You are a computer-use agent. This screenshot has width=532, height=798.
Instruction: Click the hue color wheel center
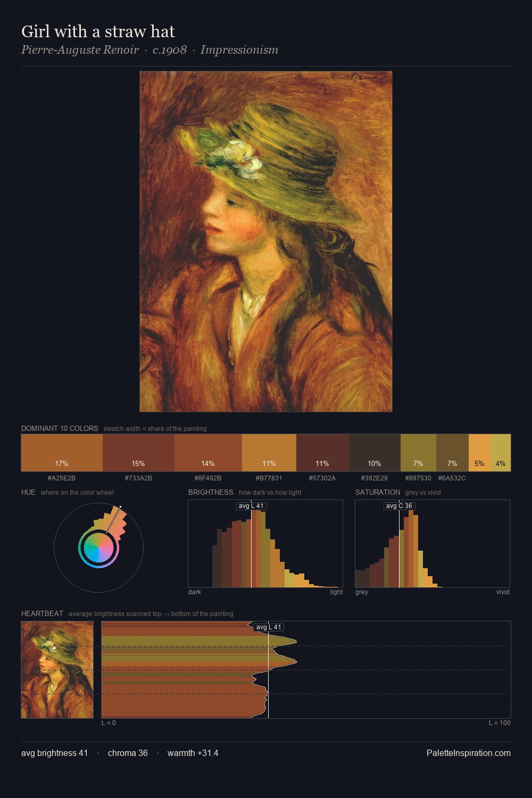pyautogui.click(x=98, y=547)
